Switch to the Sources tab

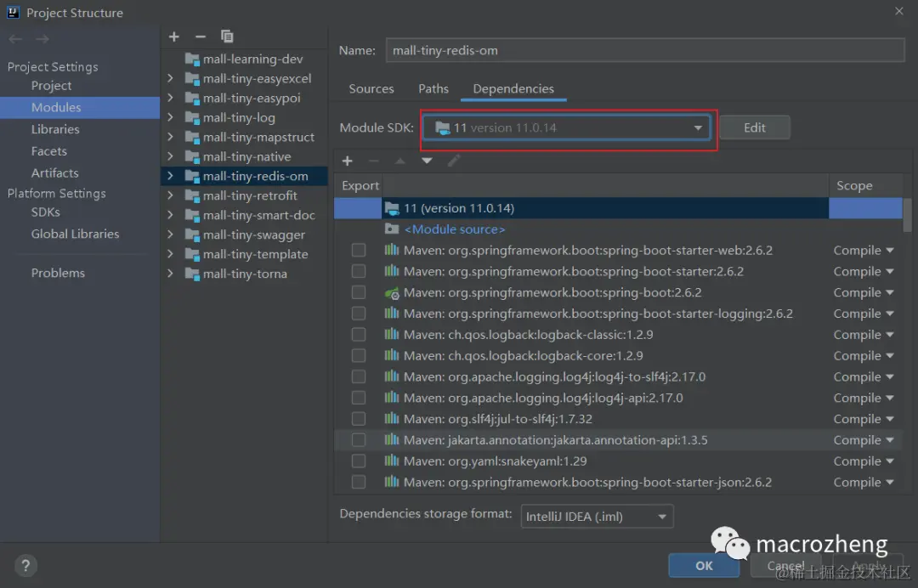pyautogui.click(x=371, y=89)
